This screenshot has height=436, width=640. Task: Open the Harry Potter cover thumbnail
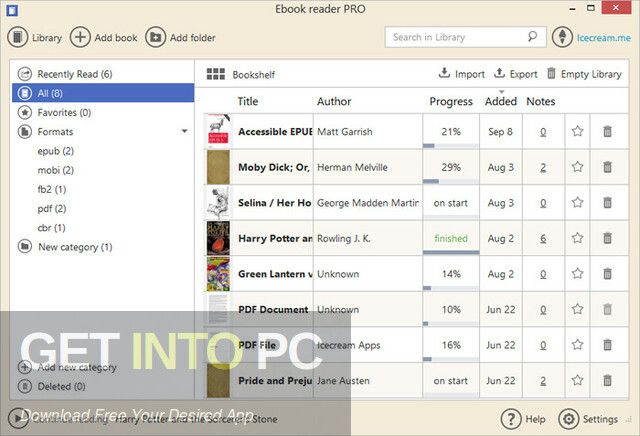(x=218, y=238)
